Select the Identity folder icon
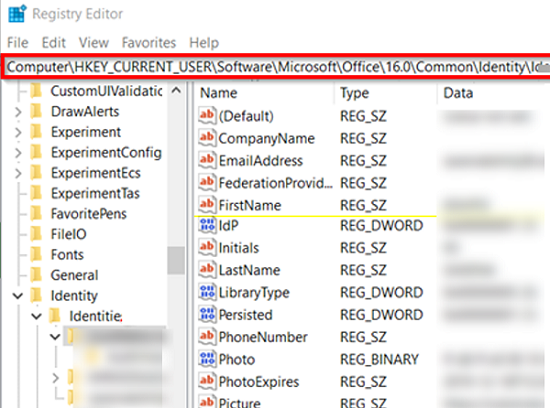The width and height of the screenshot is (550, 408). [x=36, y=295]
